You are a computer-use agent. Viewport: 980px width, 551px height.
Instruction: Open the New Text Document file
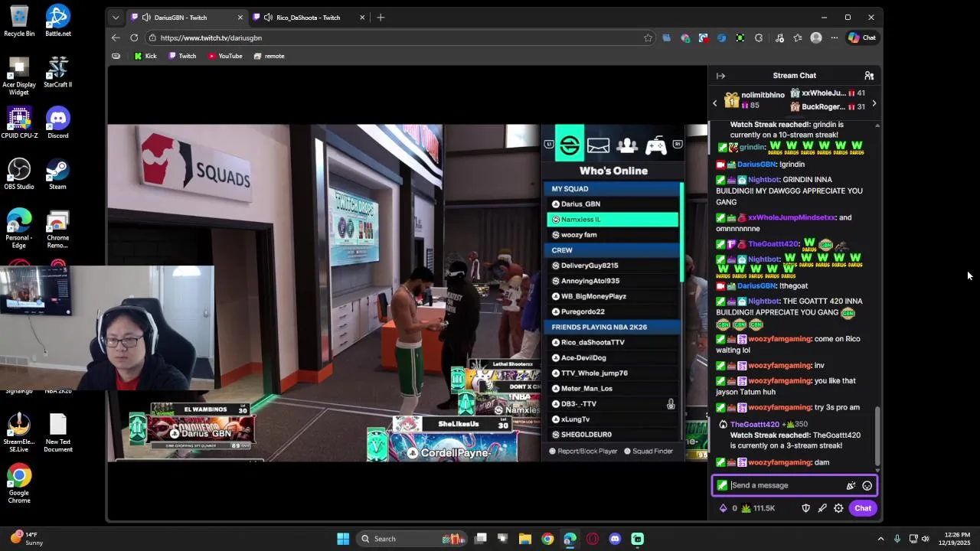(58, 433)
